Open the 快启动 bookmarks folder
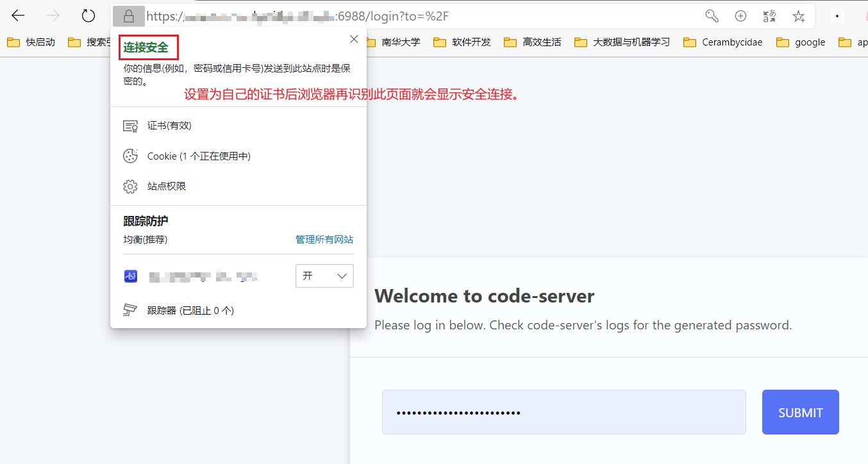The height and width of the screenshot is (464, 868). pos(31,42)
